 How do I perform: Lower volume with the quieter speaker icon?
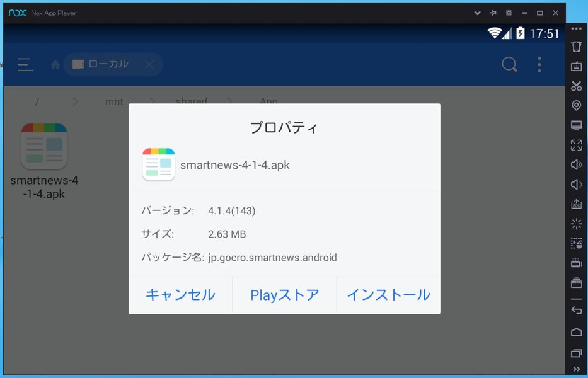coord(577,184)
